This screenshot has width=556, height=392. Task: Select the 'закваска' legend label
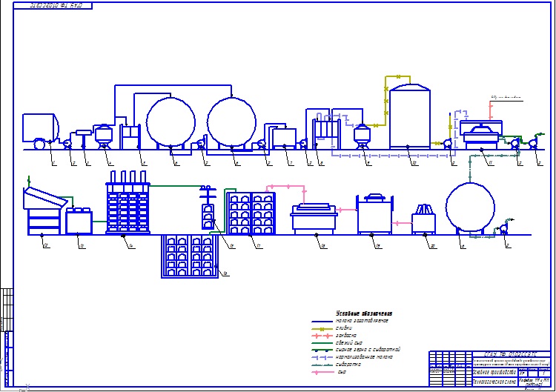pyautogui.click(x=345, y=335)
